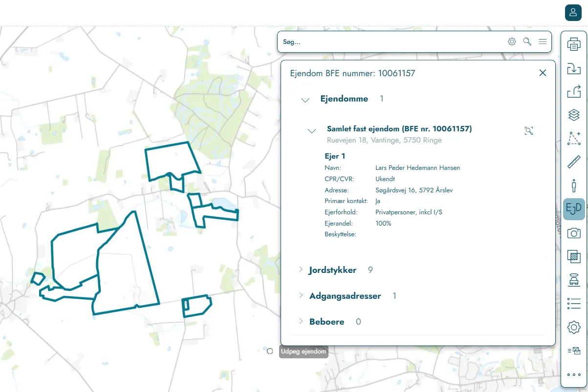Open the search bar hamburger menu

(543, 41)
